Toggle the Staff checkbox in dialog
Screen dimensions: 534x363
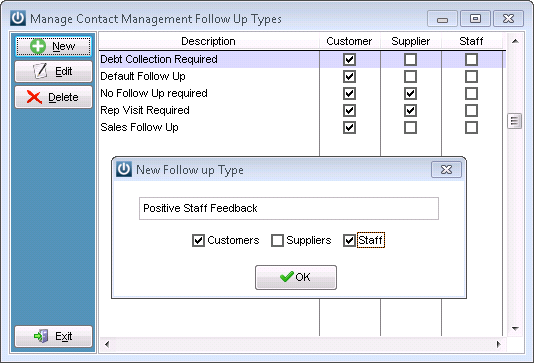click(x=349, y=240)
